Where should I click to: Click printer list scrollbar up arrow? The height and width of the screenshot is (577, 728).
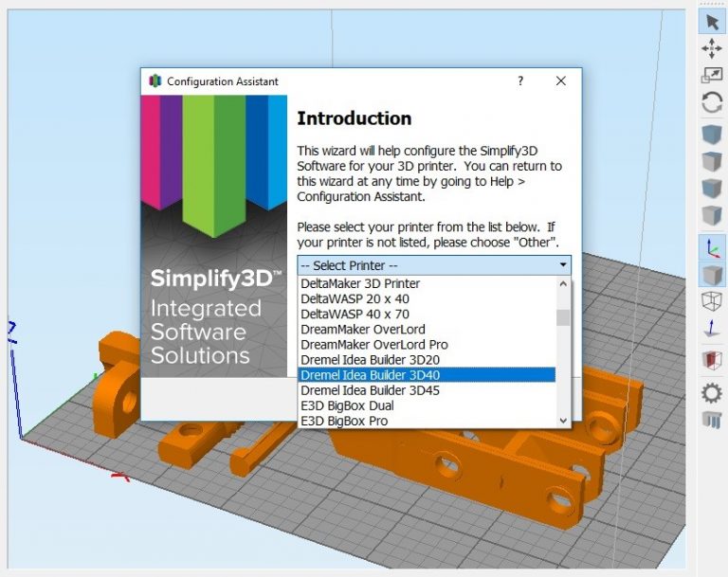(x=563, y=283)
